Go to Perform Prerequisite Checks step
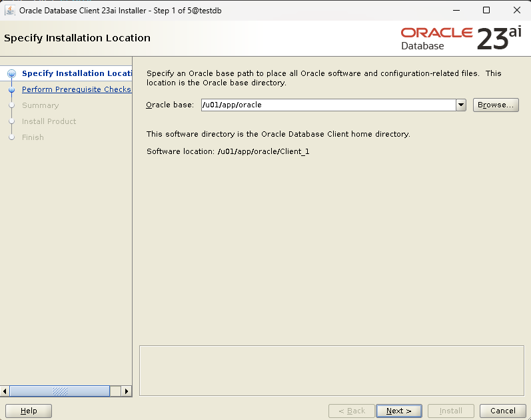The width and height of the screenshot is (531, 420). click(77, 89)
